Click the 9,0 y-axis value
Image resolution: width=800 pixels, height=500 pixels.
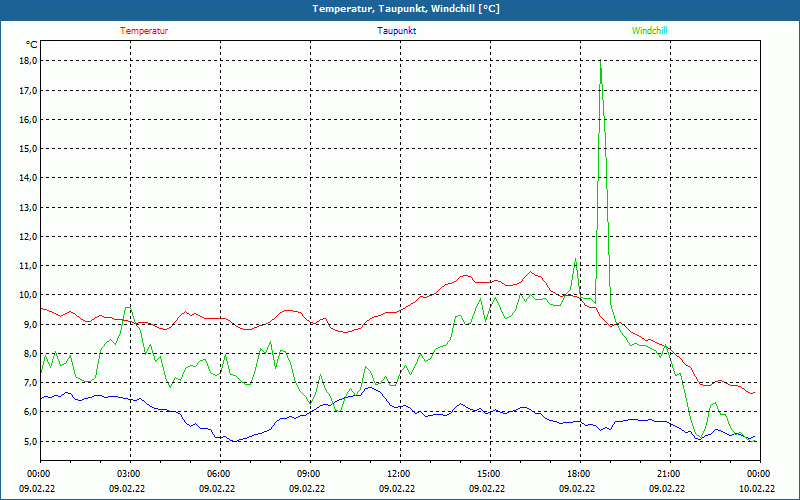pos(30,324)
